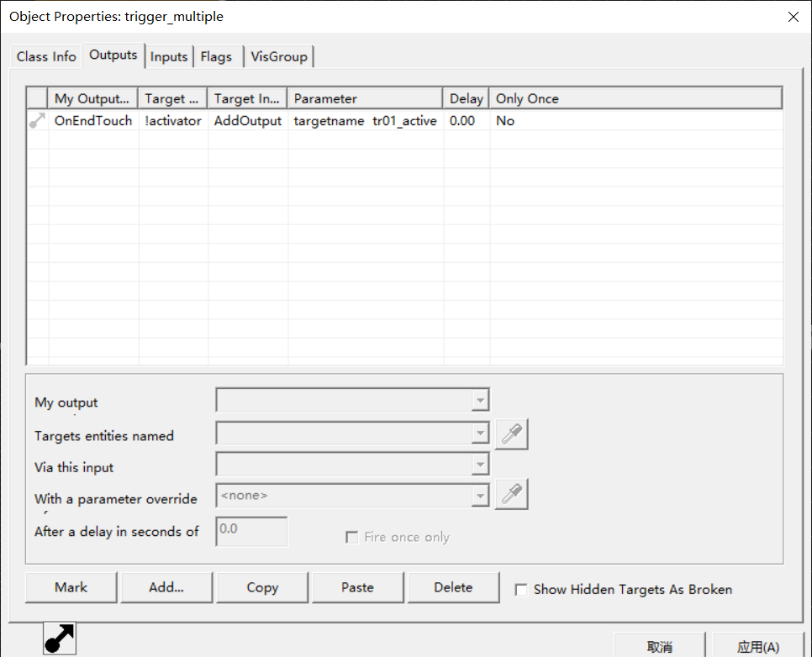Expand the parameter override dropdown showing <none>
The image size is (812, 657).
[480, 496]
